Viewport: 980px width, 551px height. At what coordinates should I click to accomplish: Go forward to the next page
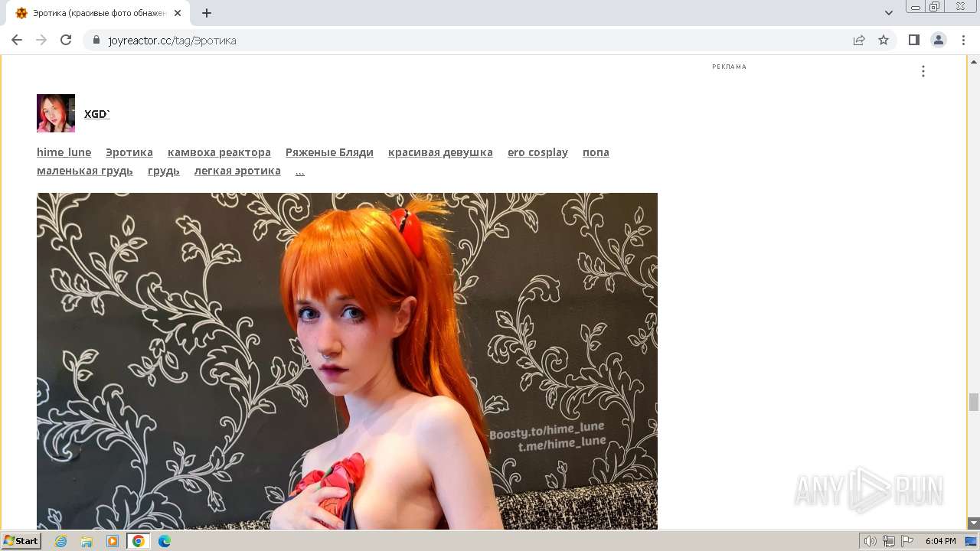41,41
